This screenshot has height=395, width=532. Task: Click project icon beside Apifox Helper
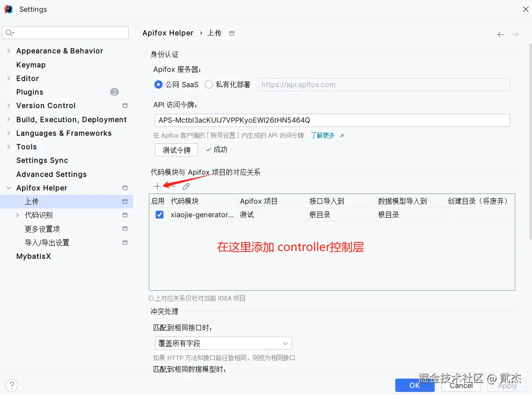coord(125,188)
